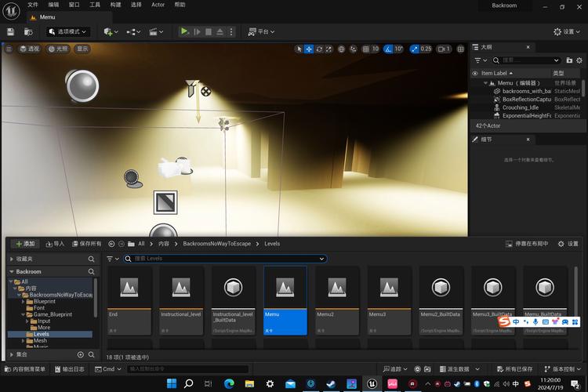Screen dimensions: 588x392
Task: Click the scale snap value 0.25
Action: 426,49
